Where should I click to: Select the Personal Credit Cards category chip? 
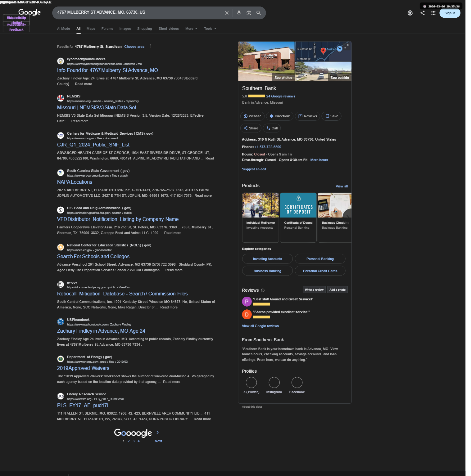(320, 271)
